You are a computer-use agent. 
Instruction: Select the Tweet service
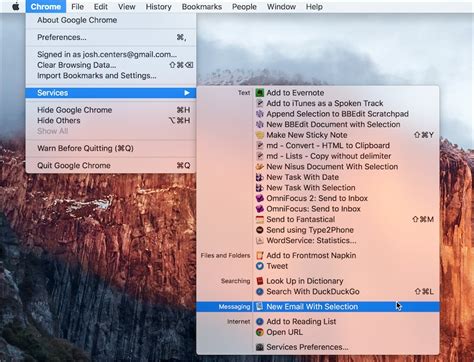(318, 266)
